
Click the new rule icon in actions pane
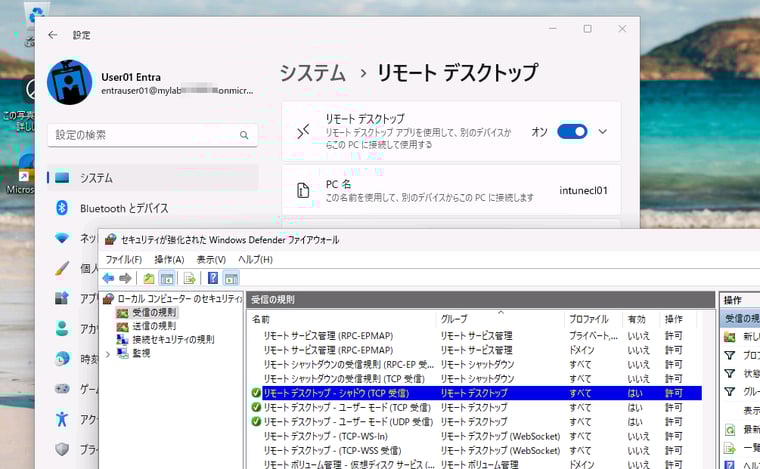pyautogui.click(x=730, y=337)
